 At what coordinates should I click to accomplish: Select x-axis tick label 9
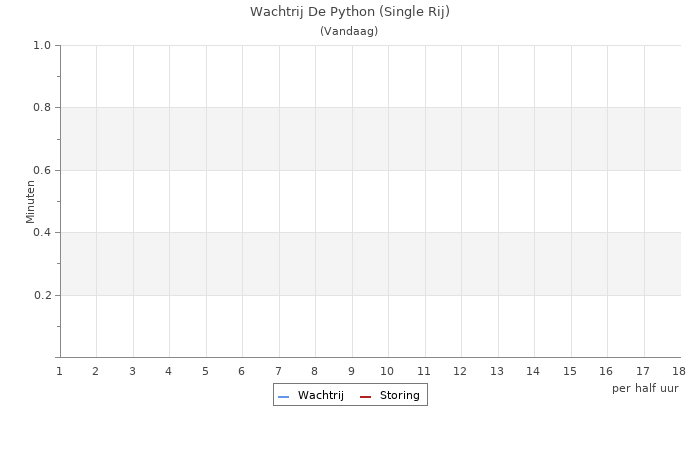click(x=351, y=372)
